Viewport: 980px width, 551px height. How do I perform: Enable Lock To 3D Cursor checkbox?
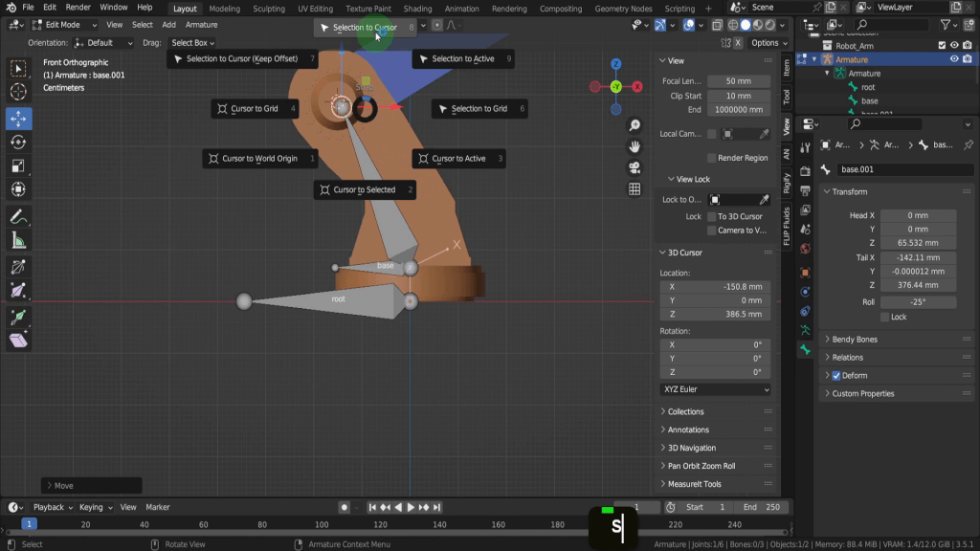[x=712, y=217]
